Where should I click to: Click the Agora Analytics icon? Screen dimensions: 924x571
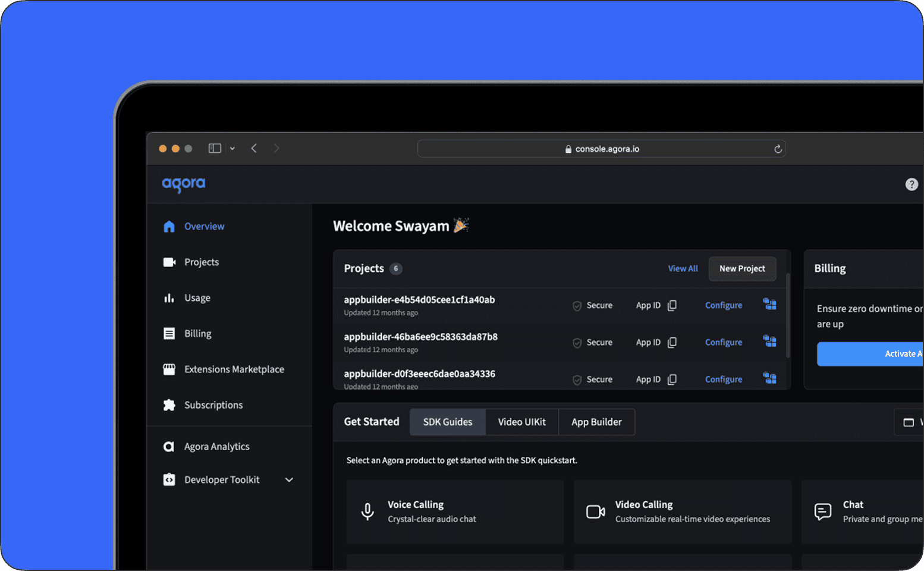click(x=169, y=447)
